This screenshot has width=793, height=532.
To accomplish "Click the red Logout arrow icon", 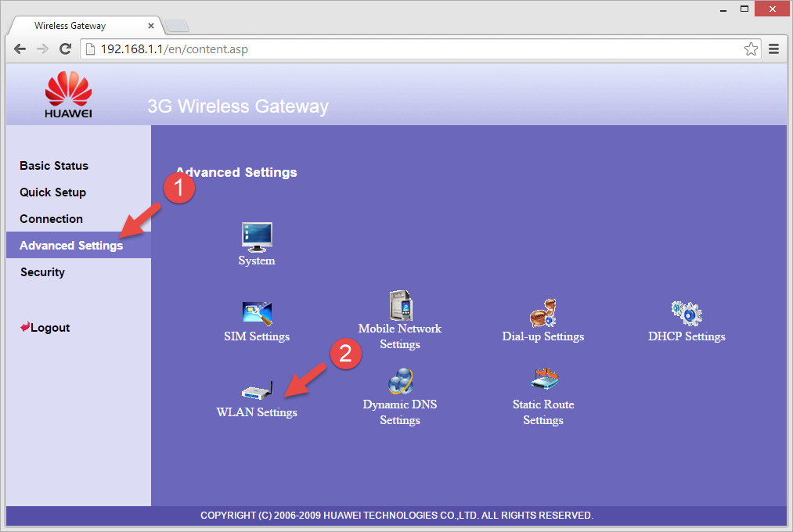I will pos(25,327).
